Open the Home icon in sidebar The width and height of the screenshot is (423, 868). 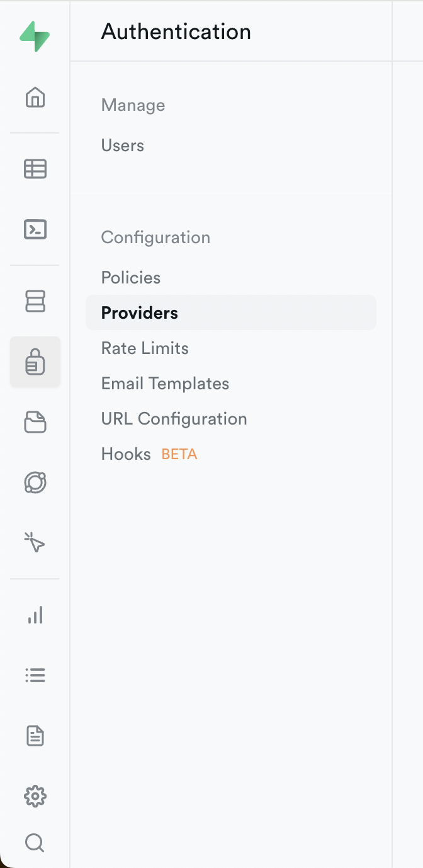point(35,98)
